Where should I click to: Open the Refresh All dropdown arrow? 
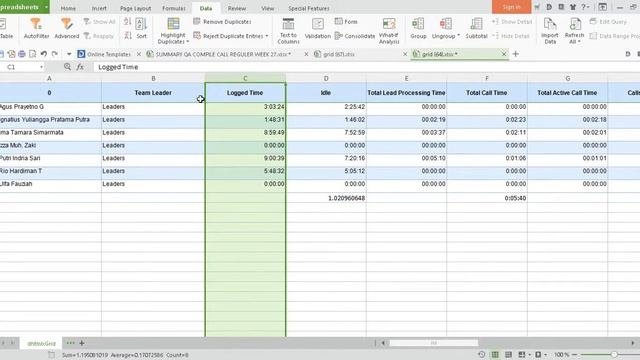point(579,42)
